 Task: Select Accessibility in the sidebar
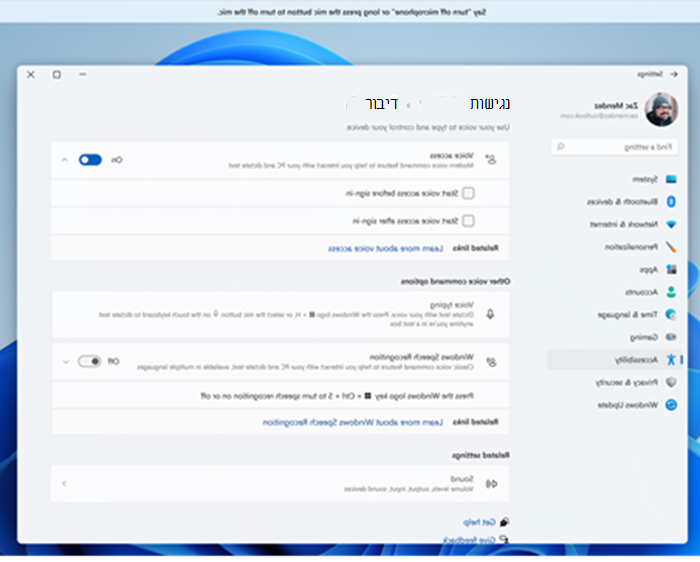(614, 360)
